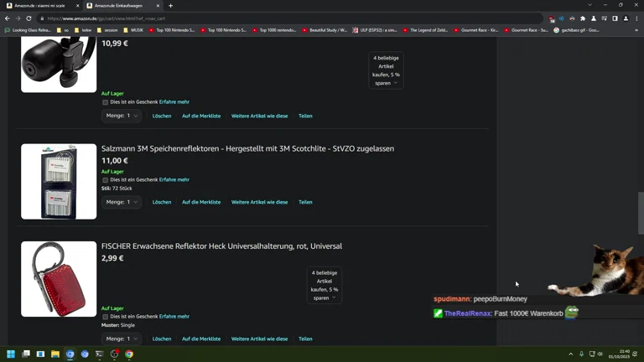Open Menge dropdown for 10,99 € item
The height and width of the screenshot is (362, 644).
pos(121,116)
